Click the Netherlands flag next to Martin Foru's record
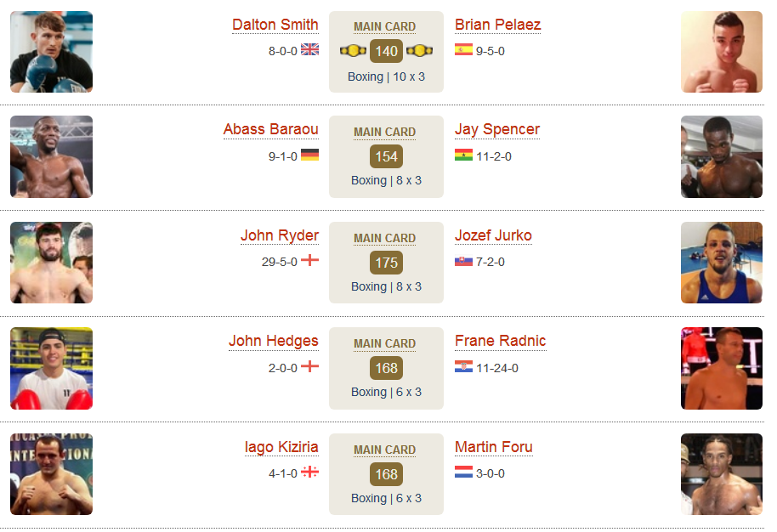 tap(463, 472)
